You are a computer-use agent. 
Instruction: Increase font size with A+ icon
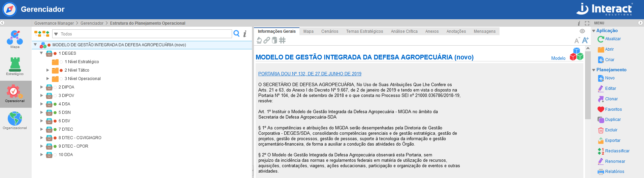[x=585, y=40]
